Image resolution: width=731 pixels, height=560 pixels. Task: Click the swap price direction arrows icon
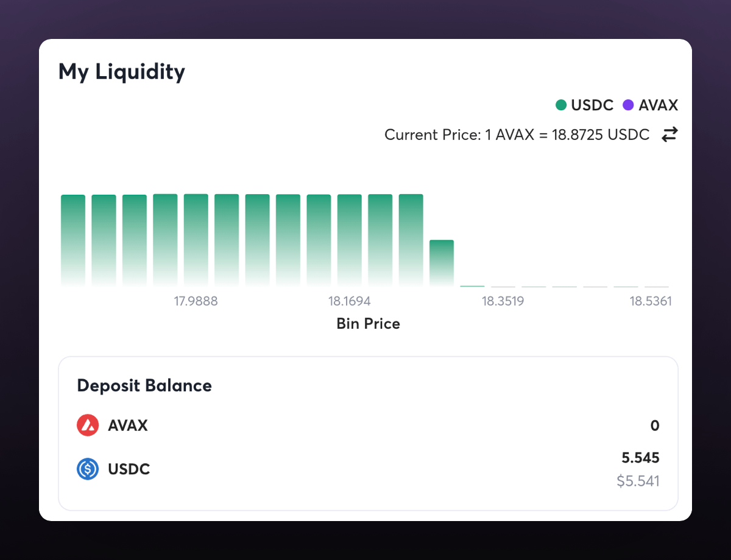(x=669, y=135)
